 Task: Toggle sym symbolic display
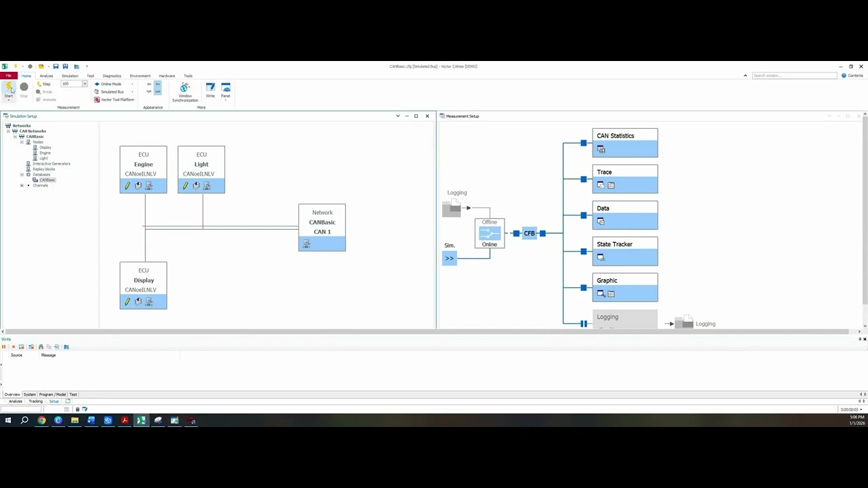tap(149, 91)
